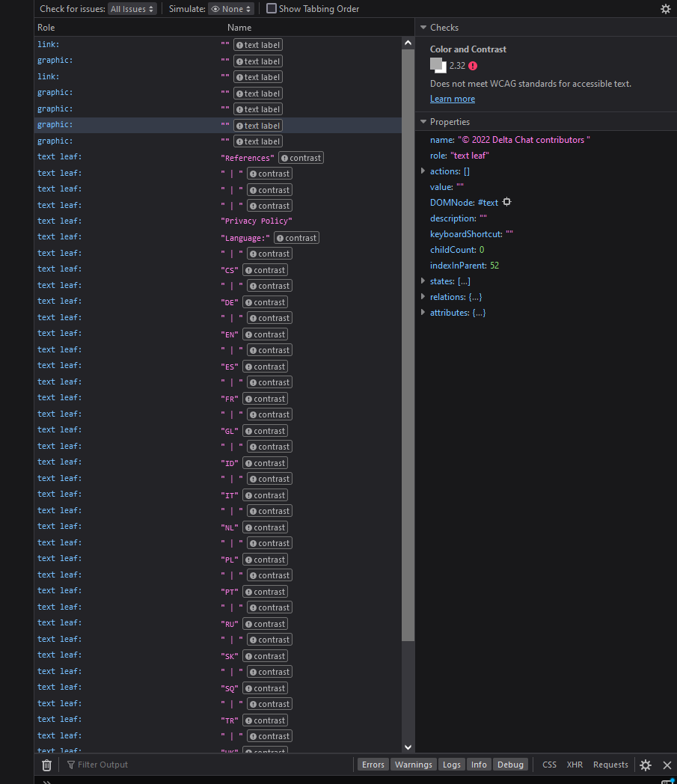The width and height of the screenshot is (677, 784).
Task: Select the "Language:" text leaf row
Action: tap(218, 237)
